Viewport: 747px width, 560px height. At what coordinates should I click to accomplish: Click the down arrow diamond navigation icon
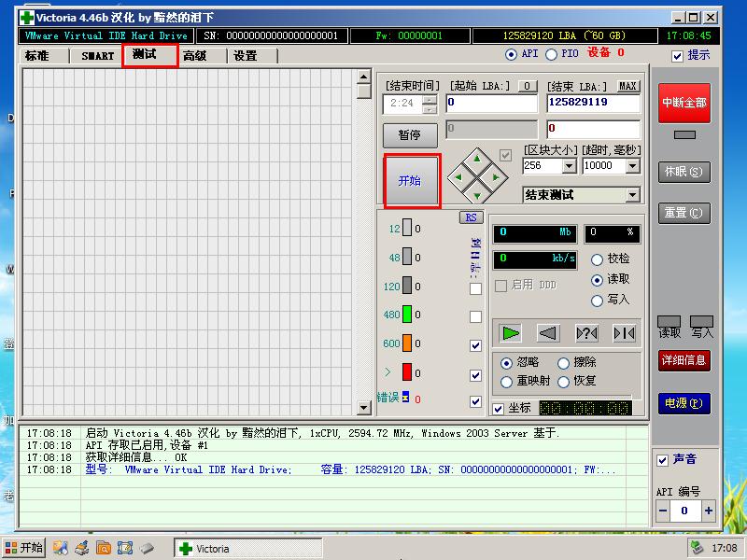coord(477,195)
